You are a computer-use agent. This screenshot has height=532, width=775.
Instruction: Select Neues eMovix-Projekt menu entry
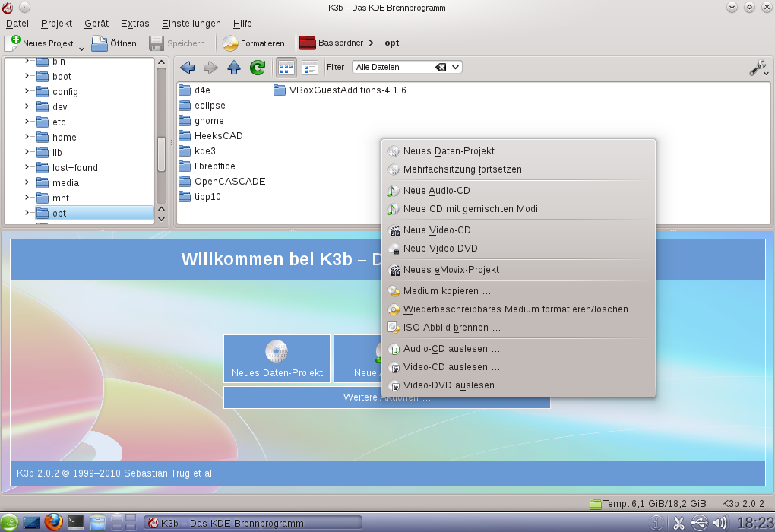[x=518, y=270]
